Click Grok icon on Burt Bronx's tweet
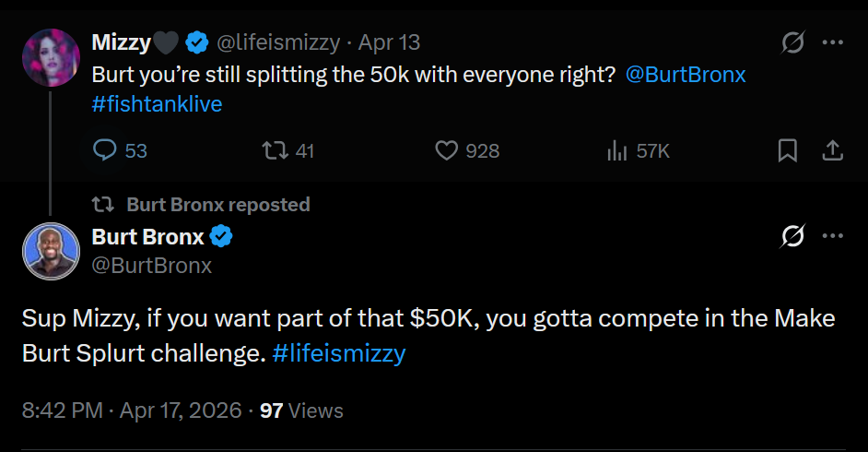This screenshot has width=868, height=452. [x=792, y=237]
